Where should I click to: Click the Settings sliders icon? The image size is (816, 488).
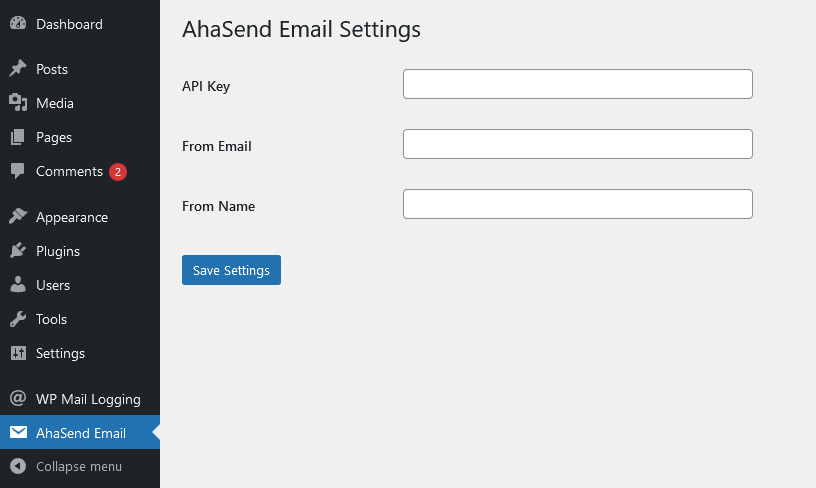(18, 353)
